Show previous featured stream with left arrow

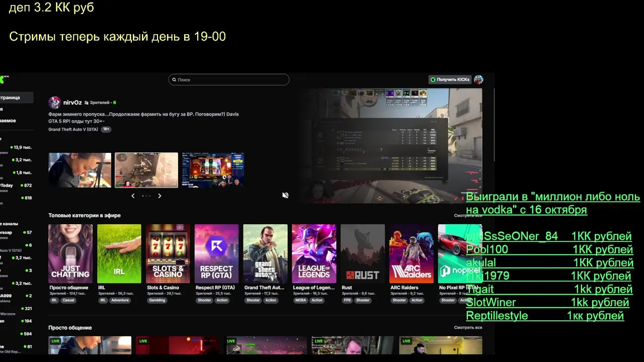[x=133, y=196]
